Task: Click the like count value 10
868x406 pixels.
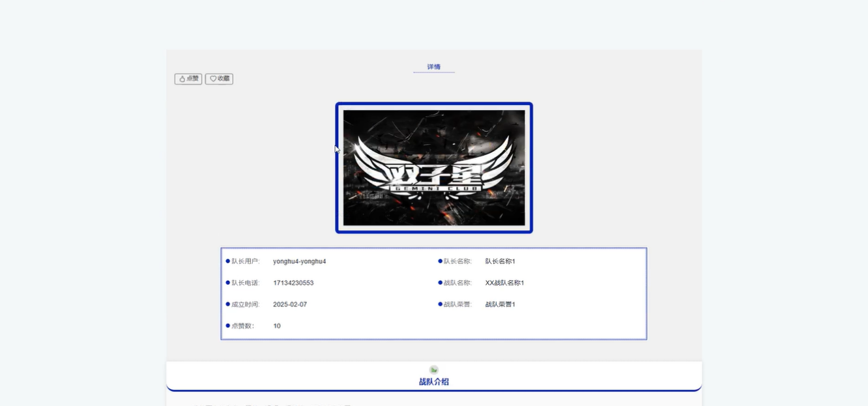Action: [x=277, y=326]
